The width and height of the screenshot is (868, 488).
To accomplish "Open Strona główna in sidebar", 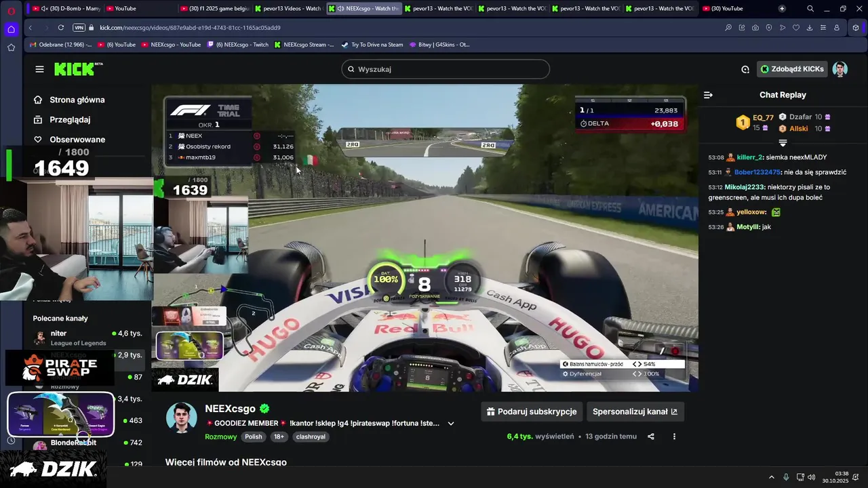I will pyautogui.click(x=69, y=100).
